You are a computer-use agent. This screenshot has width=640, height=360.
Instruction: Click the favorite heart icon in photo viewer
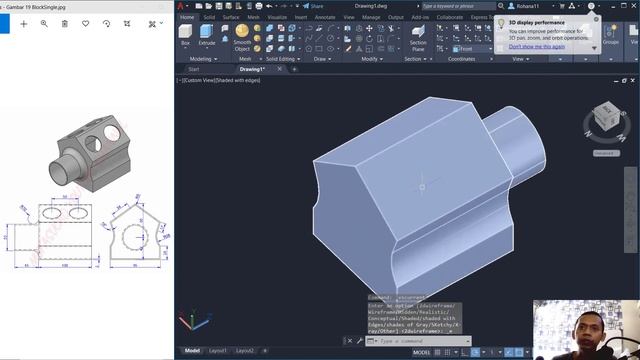point(85,24)
